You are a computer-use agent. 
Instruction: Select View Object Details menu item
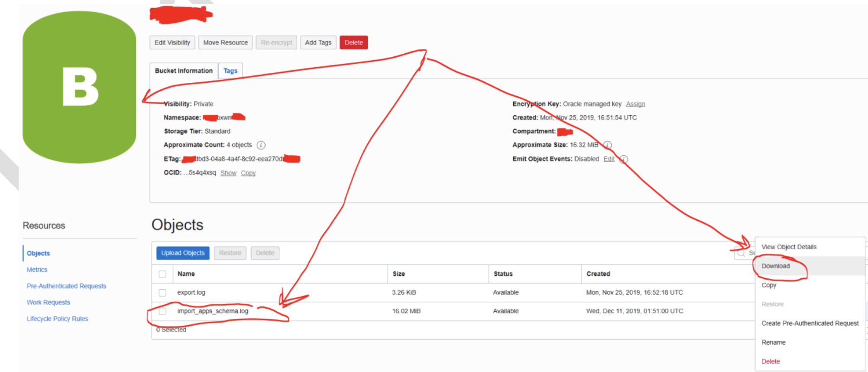[x=789, y=247]
